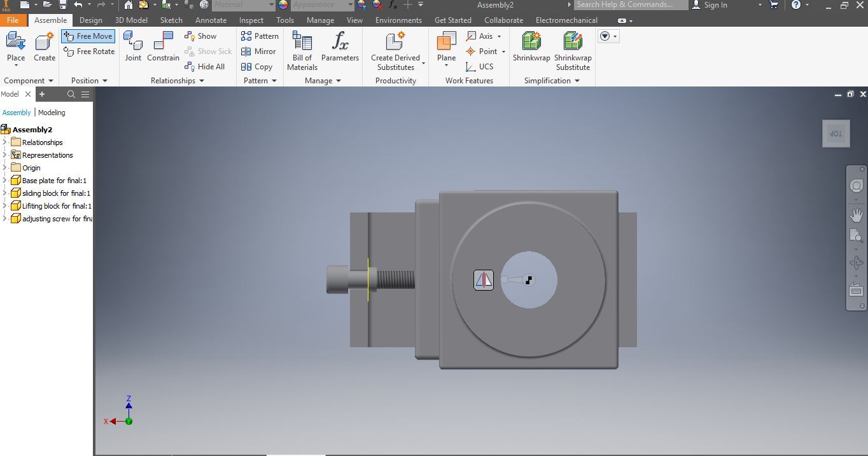Select the Assembly browser view

coord(17,113)
